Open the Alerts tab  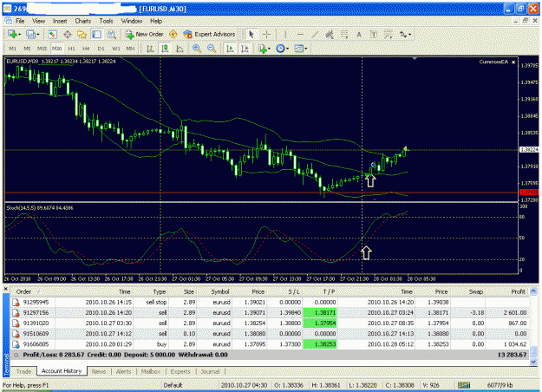123,371
